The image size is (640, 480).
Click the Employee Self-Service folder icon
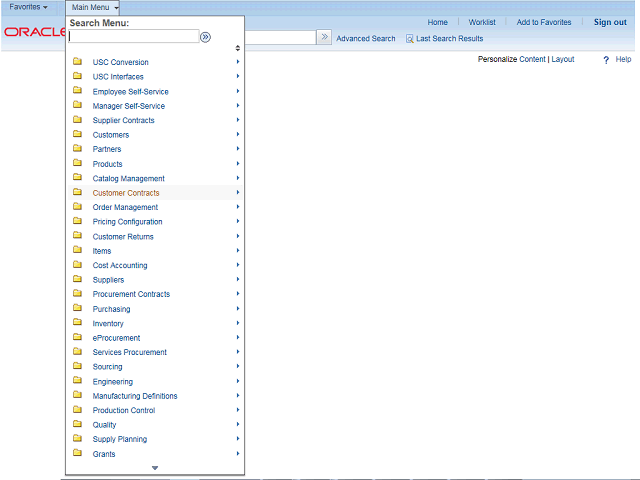77,91
